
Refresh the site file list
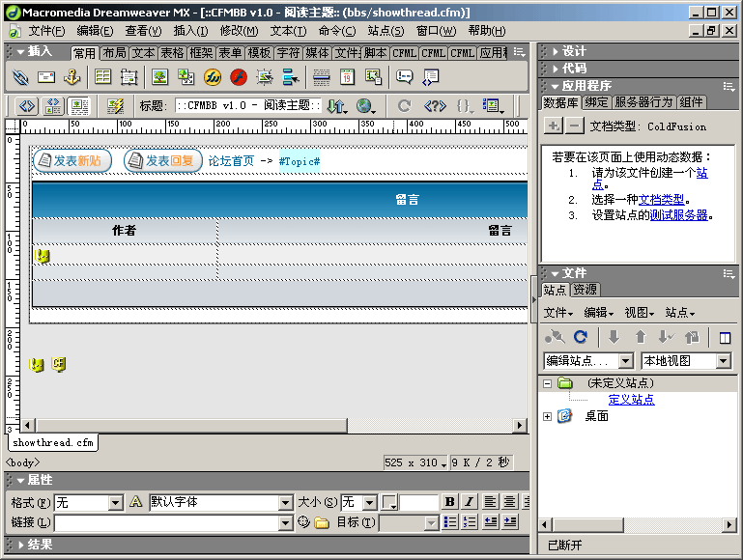581,337
